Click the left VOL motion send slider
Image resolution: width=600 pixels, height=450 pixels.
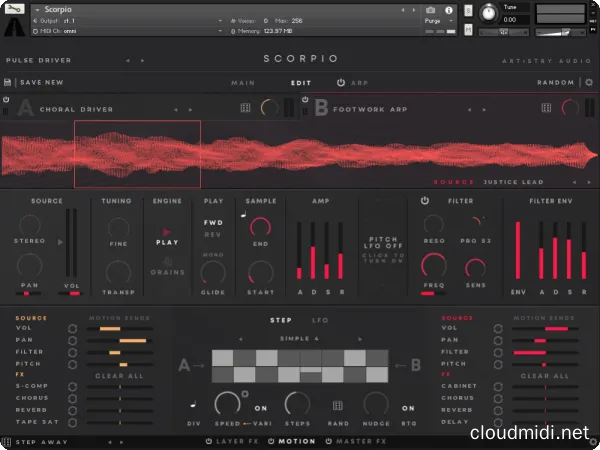point(120,329)
